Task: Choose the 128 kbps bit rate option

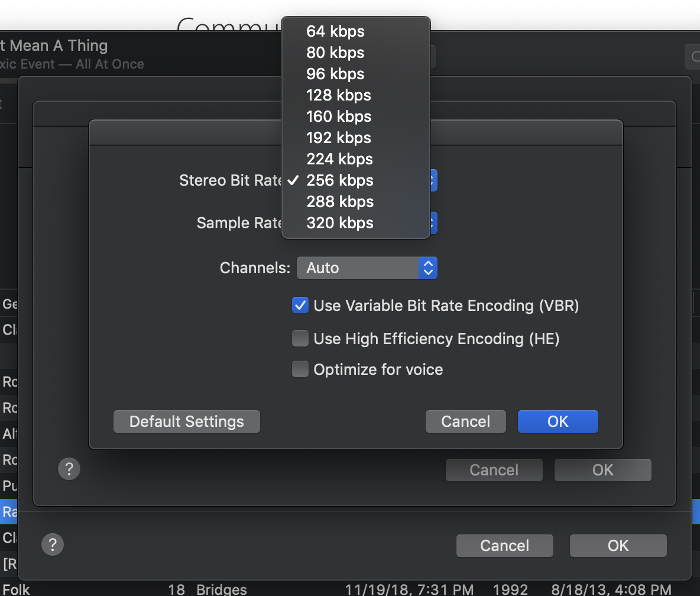Action: tap(339, 95)
